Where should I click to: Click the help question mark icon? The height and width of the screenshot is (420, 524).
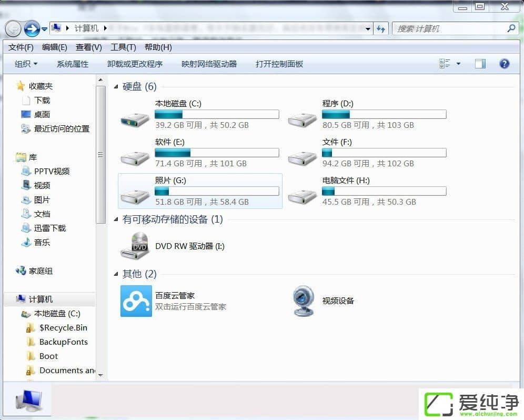click(504, 64)
